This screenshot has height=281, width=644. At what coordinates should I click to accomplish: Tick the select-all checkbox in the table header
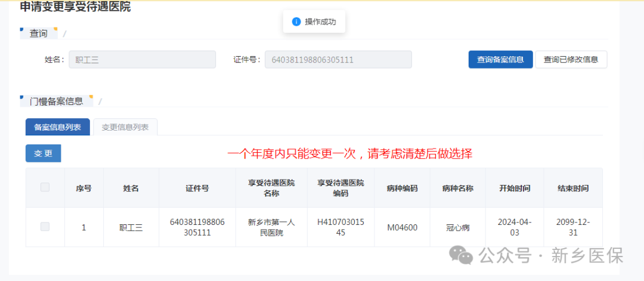[45, 187]
